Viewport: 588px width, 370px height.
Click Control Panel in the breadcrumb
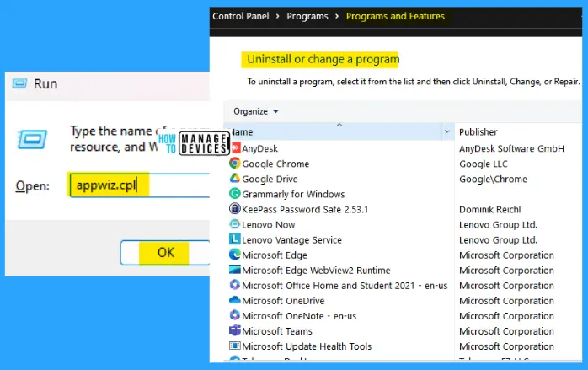tap(241, 16)
